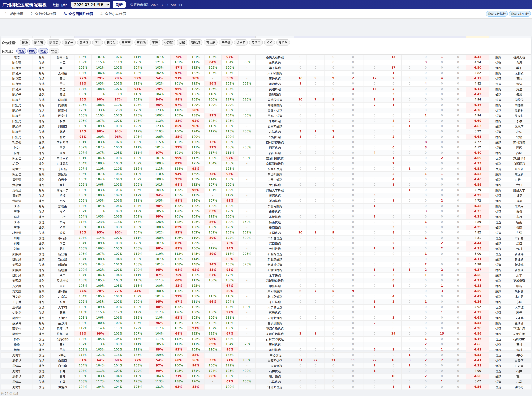Toggle the 王子斌 filter chip
This screenshot has width=532, height=396.
(x=226, y=43)
